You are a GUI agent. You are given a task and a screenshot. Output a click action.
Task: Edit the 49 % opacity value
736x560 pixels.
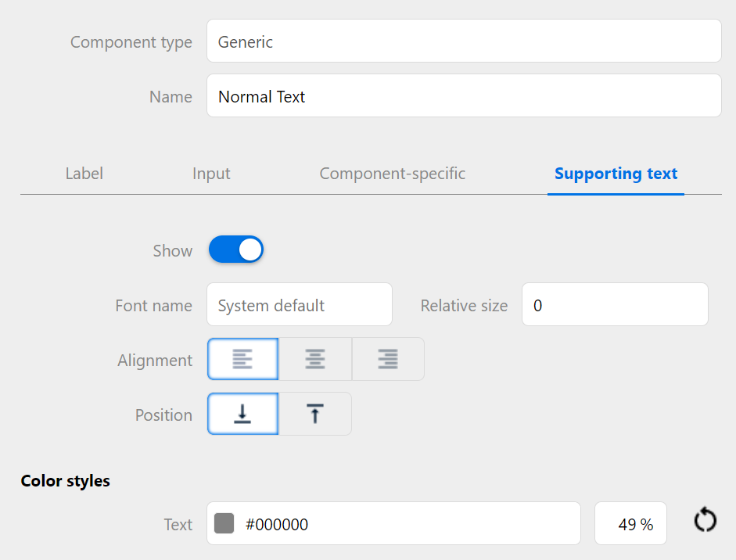[630, 524]
